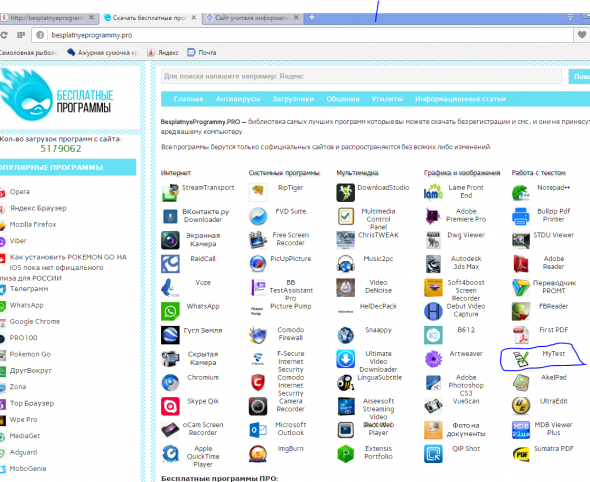This screenshot has width=590, height=482.
Task: Click the Music2pc headphones icon
Action: [345, 264]
